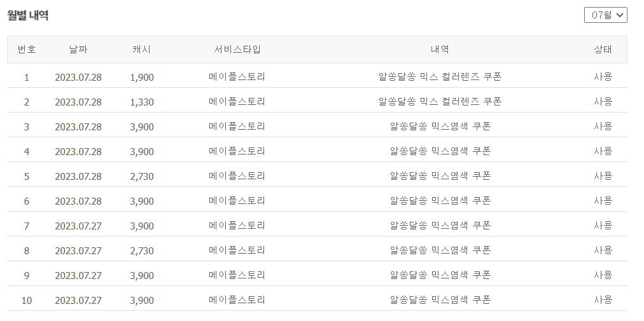Viewport: 644px width, 321px height.
Task: Select the 캐시 column header
Action: (x=141, y=50)
